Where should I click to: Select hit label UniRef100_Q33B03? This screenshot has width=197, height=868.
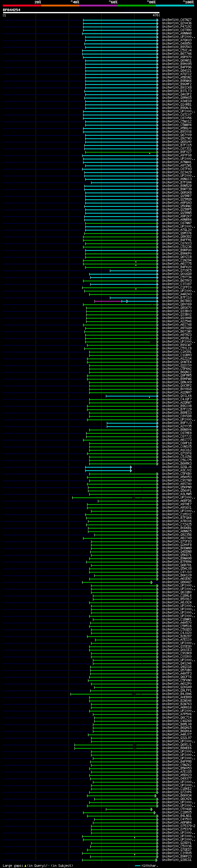click(176, 311)
